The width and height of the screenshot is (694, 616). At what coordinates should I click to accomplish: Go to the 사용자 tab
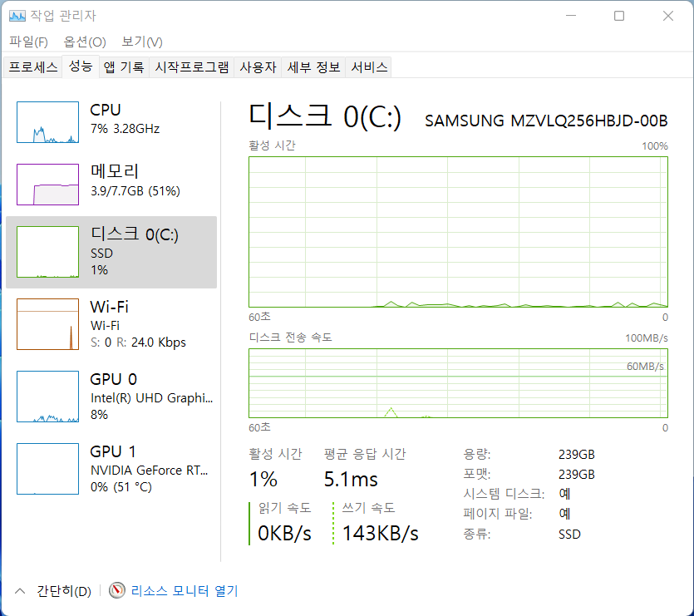pos(258,67)
